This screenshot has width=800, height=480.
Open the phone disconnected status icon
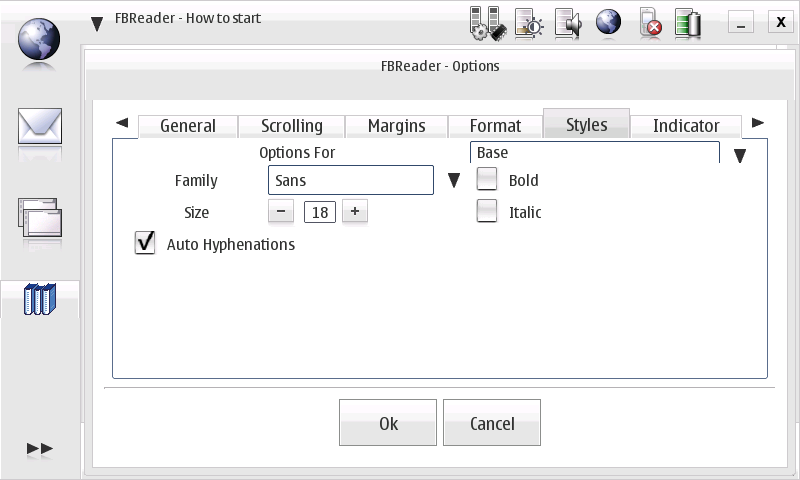click(x=651, y=22)
